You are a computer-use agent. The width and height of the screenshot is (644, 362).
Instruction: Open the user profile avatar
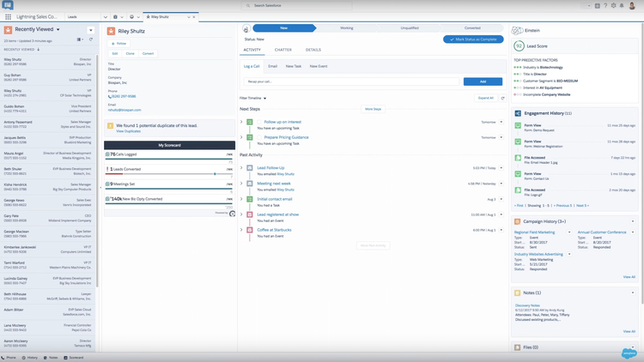(632, 5)
